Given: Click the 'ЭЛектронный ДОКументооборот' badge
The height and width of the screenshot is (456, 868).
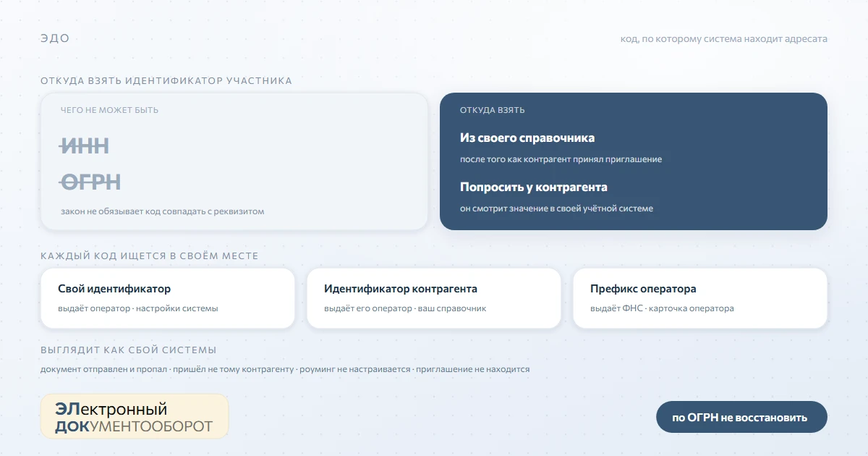Looking at the screenshot, I should click(x=135, y=416).
